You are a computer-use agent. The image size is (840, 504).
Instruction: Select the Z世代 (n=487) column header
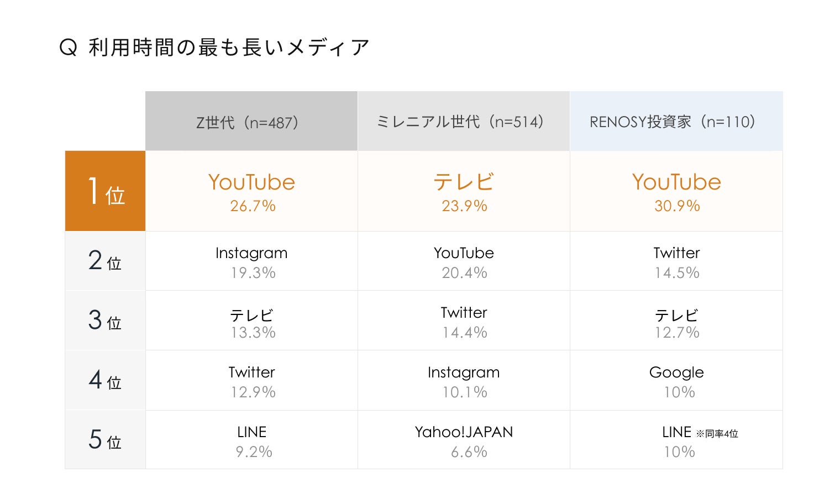click(x=251, y=121)
